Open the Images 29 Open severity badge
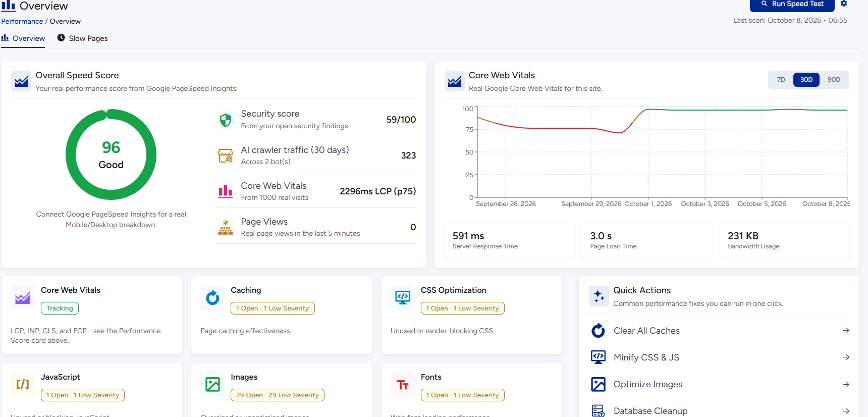 (278, 395)
